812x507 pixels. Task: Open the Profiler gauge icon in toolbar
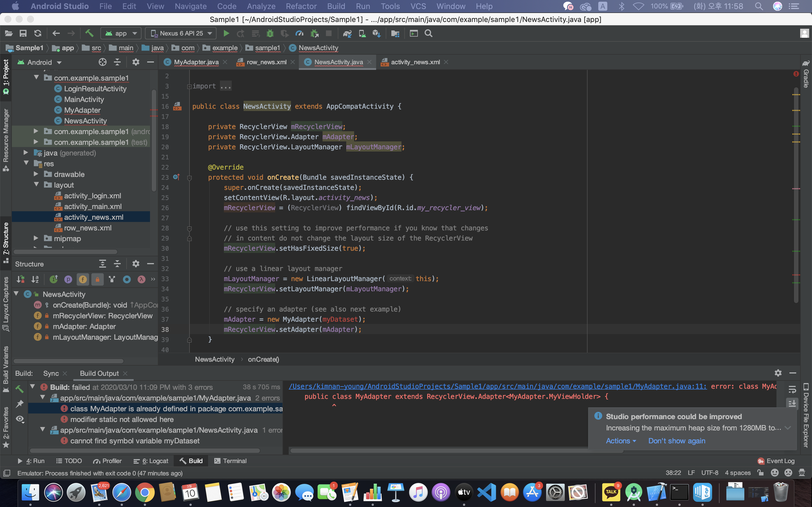(299, 34)
